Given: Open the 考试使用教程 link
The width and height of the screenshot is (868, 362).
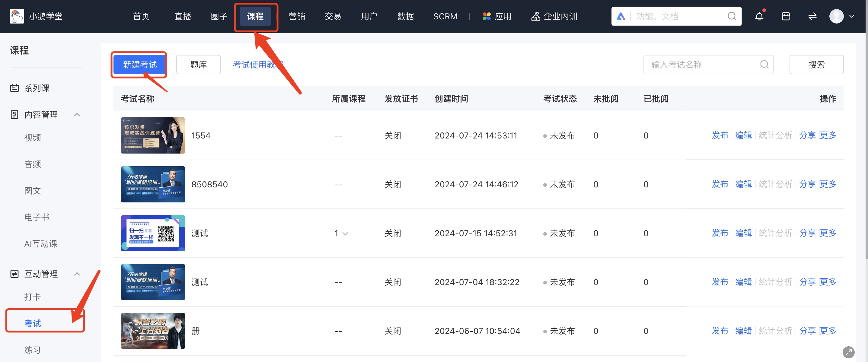Looking at the screenshot, I should [258, 64].
